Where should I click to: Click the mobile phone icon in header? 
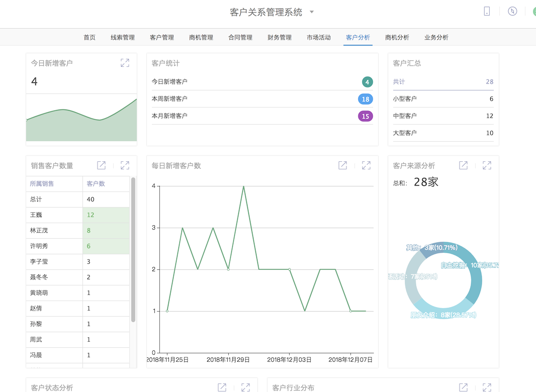click(487, 12)
